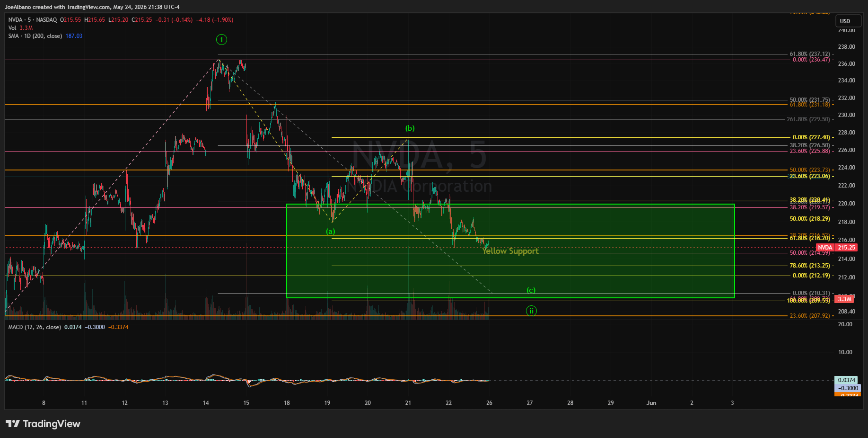The height and width of the screenshot is (438, 868).
Task: Click the 18 date axis label
Action: 287,403
